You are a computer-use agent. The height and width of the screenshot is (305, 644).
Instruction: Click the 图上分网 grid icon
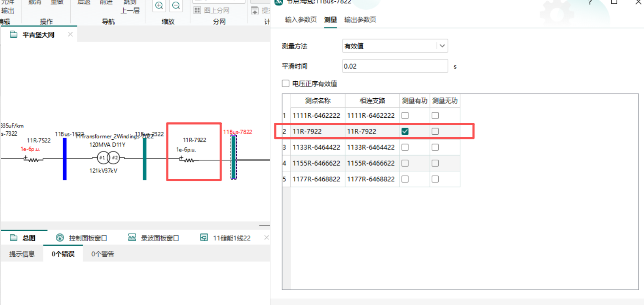(197, 11)
